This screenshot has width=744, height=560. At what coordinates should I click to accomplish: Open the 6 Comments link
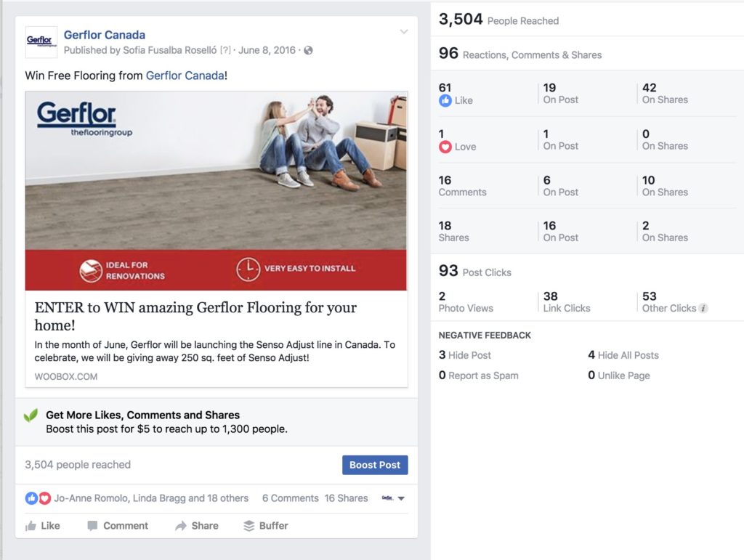click(291, 498)
